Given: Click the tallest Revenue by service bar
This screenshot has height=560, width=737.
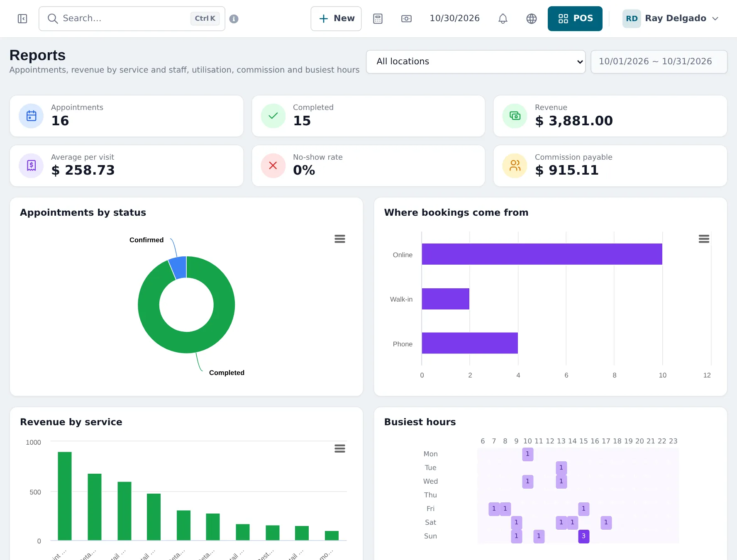Looking at the screenshot, I should tap(65, 496).
